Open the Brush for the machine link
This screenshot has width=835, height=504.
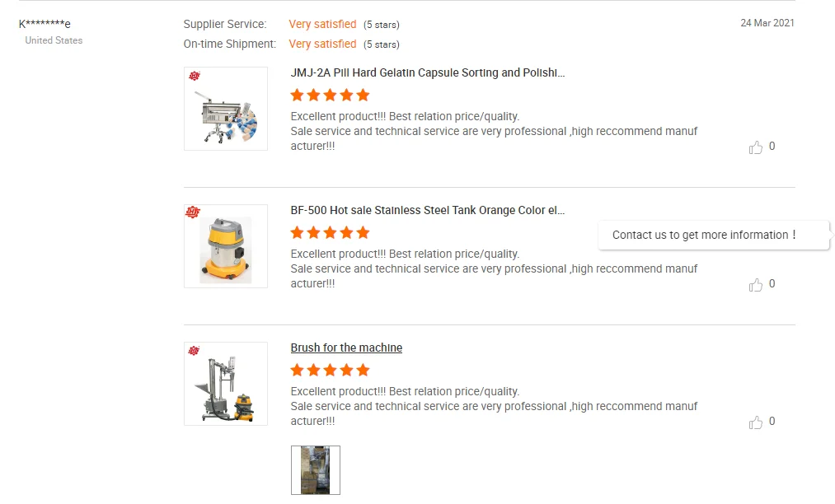[x=346, y=348]
